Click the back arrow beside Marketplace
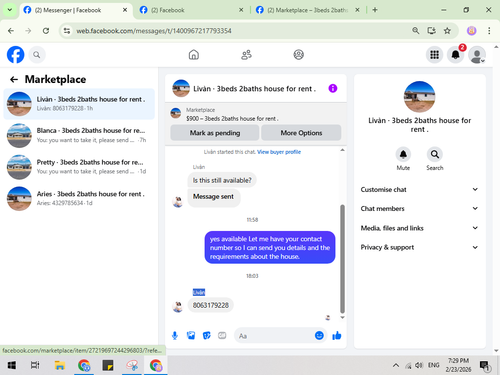500x375 pixels. pyautogui.click(x=14, y=79)
